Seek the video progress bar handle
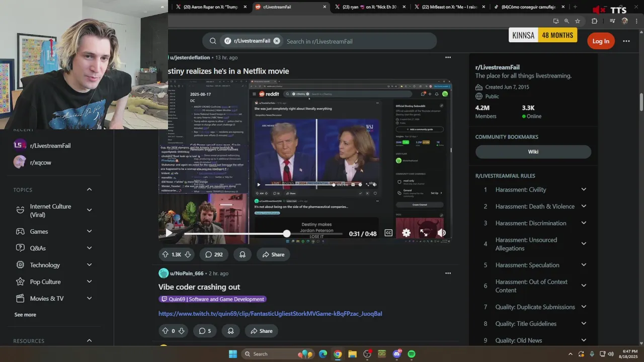 click(x=286, y=234)
